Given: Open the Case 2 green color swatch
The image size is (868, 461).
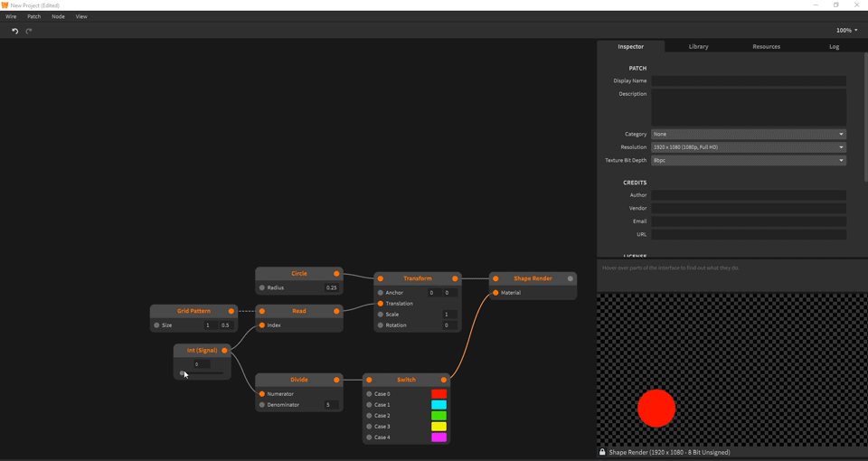Looking at the screenshot, I should pos(439,416).
